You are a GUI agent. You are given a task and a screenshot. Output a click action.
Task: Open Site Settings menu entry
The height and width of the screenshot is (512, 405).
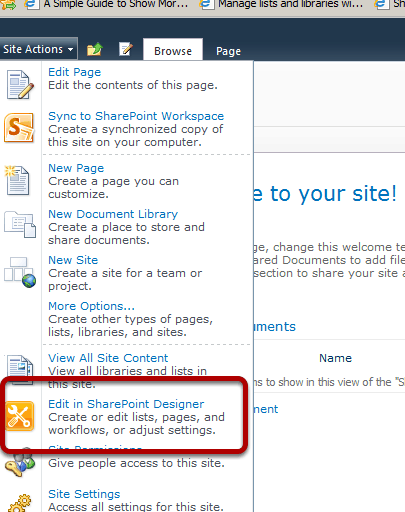click(x=84, y=494)
